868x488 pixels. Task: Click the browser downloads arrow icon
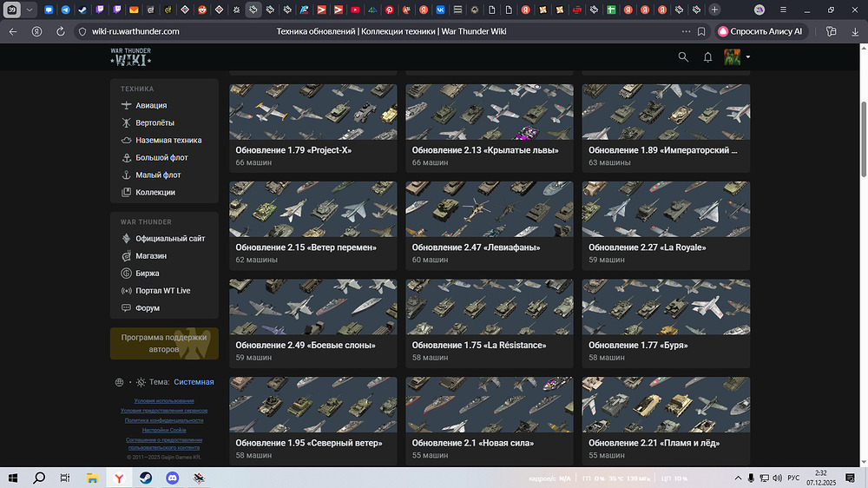click(x=855, y=31)
